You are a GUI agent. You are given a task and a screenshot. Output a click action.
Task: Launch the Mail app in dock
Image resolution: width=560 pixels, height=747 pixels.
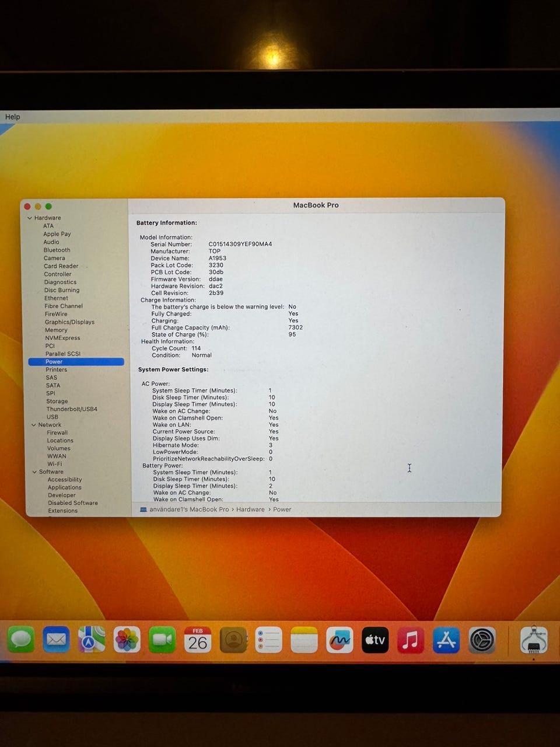(56, 640)
